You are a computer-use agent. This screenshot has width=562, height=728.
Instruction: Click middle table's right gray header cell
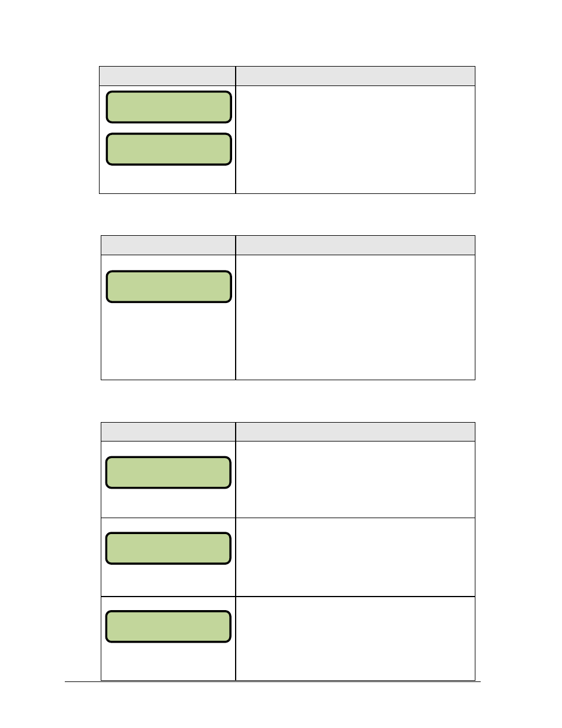pos(355,245)
